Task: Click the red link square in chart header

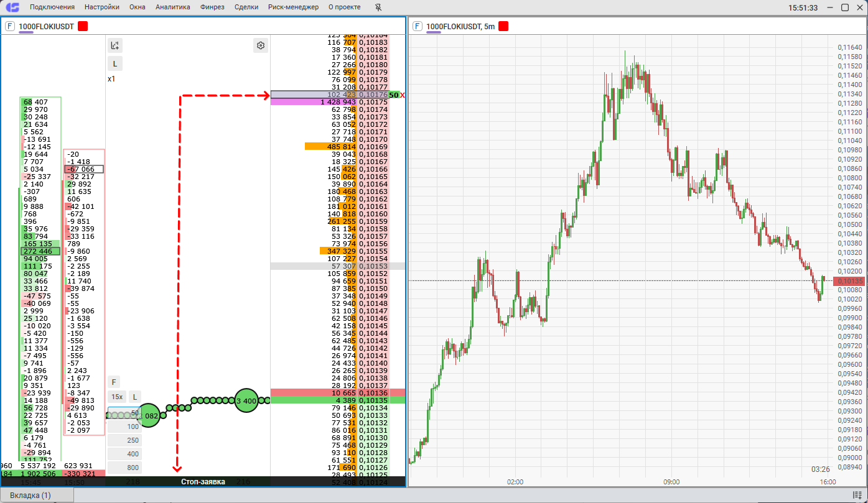Action: 503,26
